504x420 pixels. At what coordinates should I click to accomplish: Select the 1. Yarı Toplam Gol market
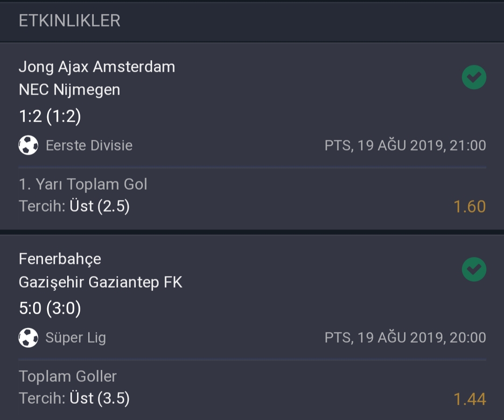[x=83, y=184]
